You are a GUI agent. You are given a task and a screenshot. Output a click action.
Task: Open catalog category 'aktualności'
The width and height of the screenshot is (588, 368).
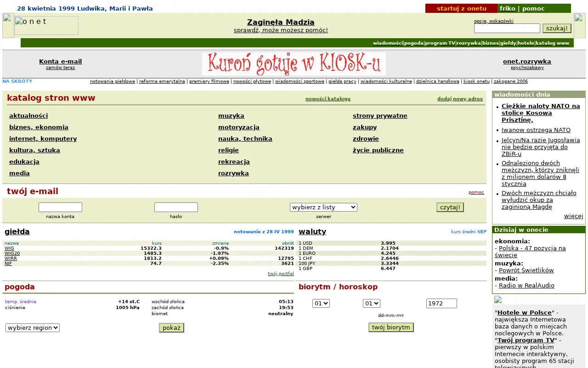[x=28, y=115]
